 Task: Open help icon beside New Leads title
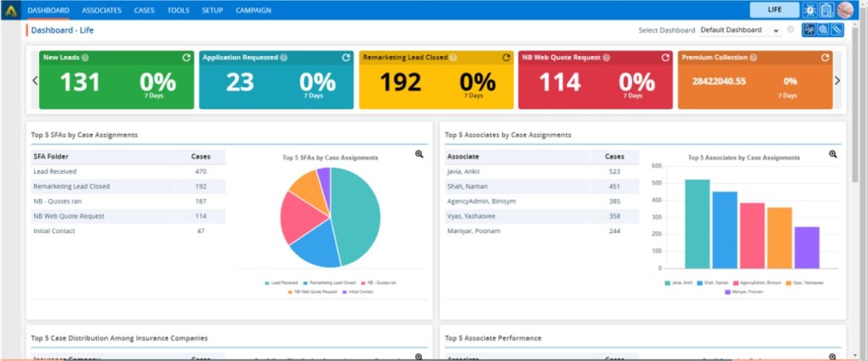pyautogui.click(x=86, y=58)
